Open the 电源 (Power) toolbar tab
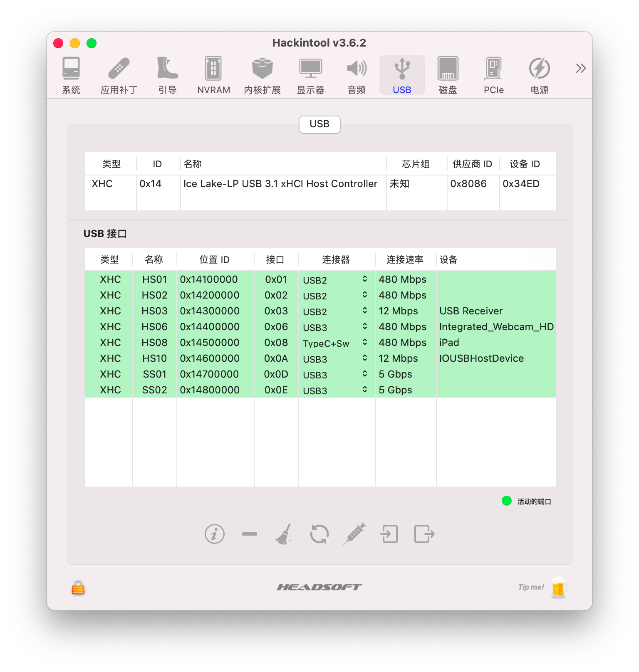The image size is (639, 672). click(540, 75)
